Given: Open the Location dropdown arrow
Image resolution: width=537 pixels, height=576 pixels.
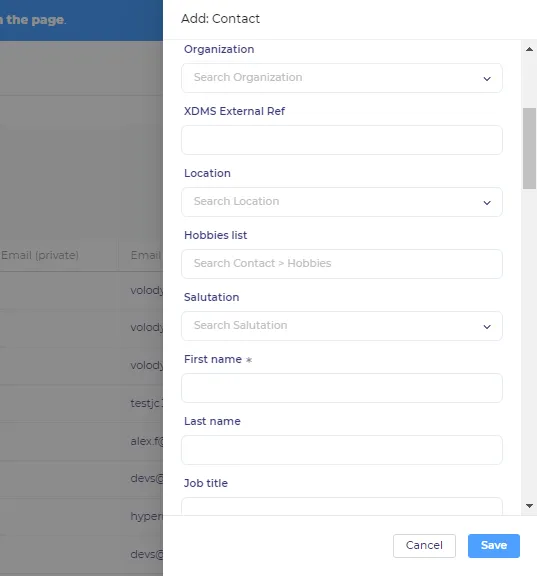Looking at the screenshot, I should click(x=487, y=203).
